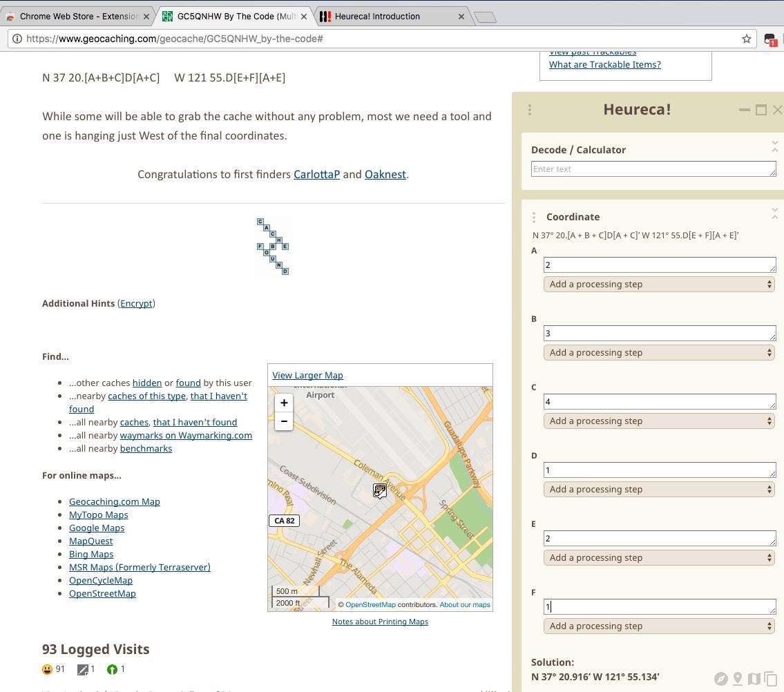Open the View Larger Map link
The image size is (784, 692).
click(x=307, y=376)
